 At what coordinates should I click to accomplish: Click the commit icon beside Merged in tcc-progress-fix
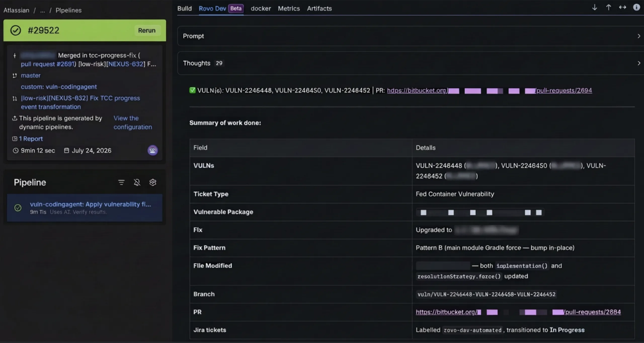pyautogui.click(x=15, y=56)
